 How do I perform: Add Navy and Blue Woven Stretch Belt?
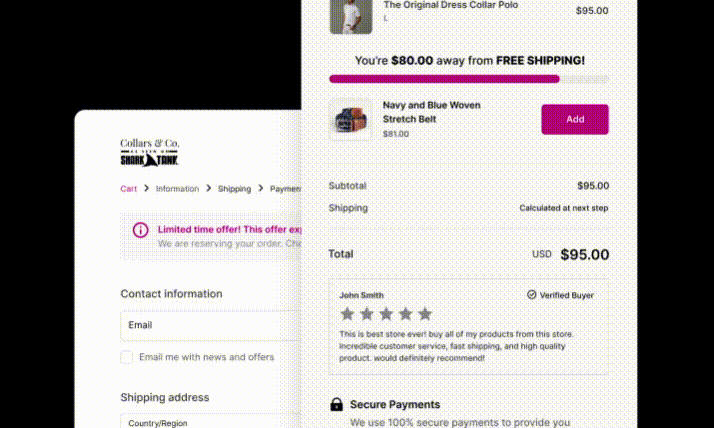click(575, 119)
